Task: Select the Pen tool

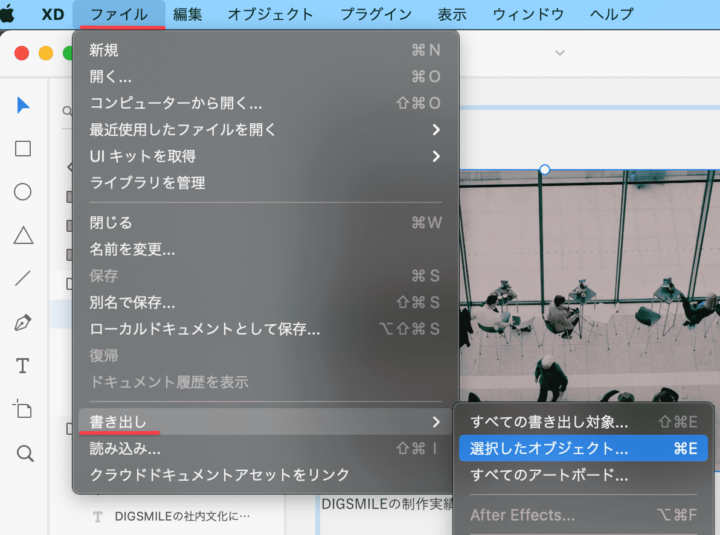Action: click(22, 322)
